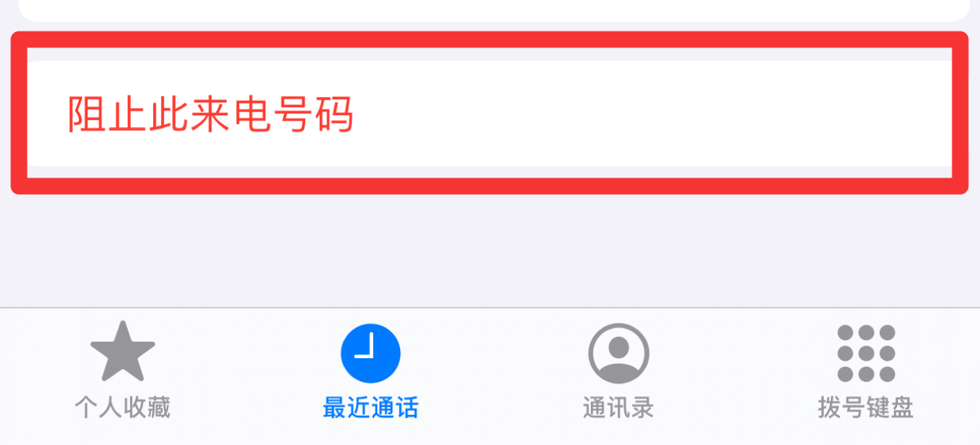Tap the star icon for 个人收藏
980x445 pixels.
tap(122, 352)
